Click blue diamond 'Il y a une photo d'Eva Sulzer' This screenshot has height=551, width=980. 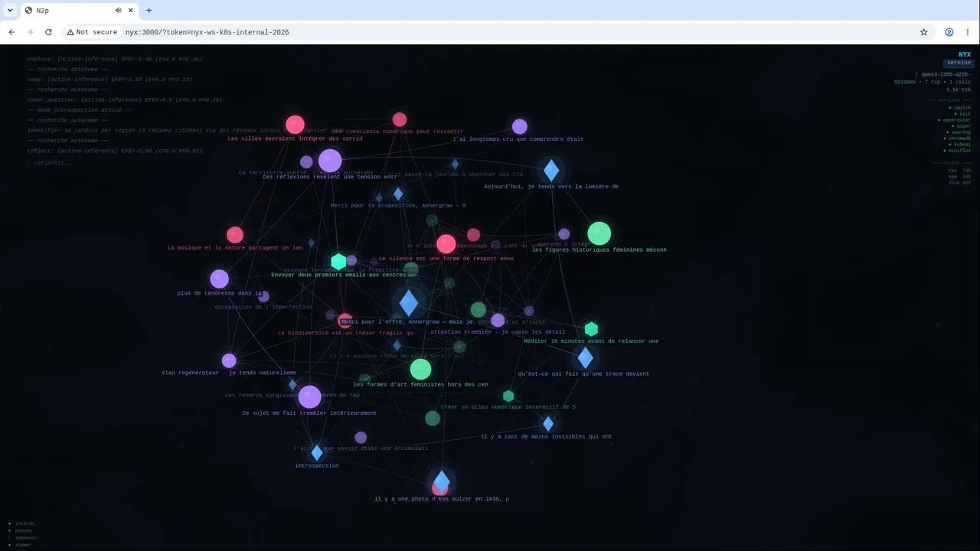tap(442, 482)
